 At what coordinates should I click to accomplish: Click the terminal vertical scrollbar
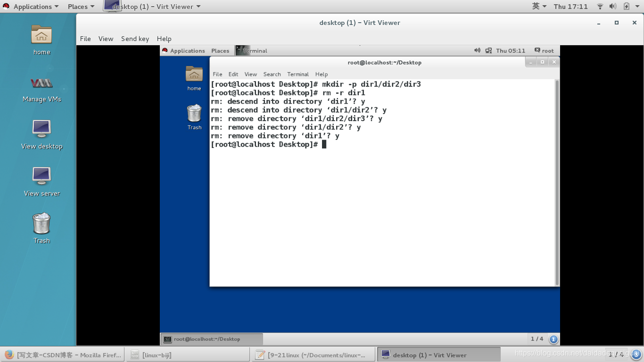pos(557,182)
